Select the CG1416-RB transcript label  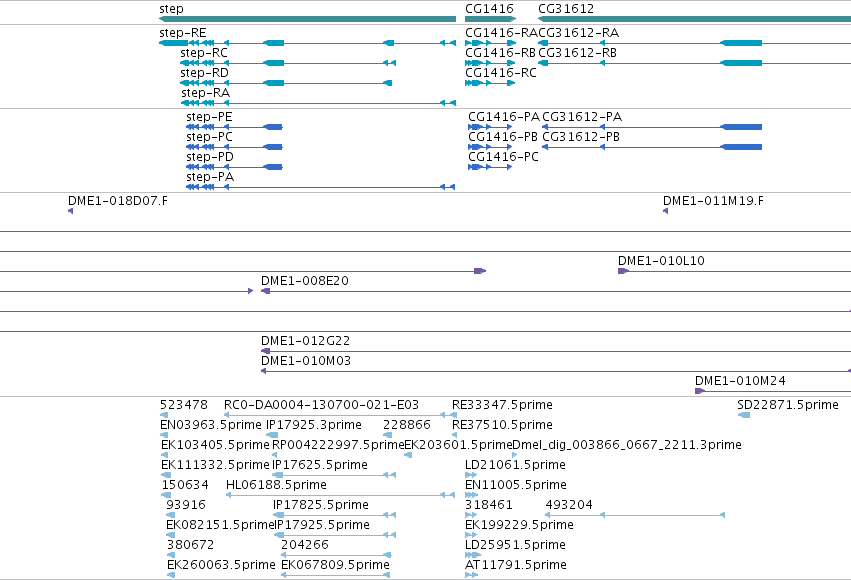pos(500,53)
